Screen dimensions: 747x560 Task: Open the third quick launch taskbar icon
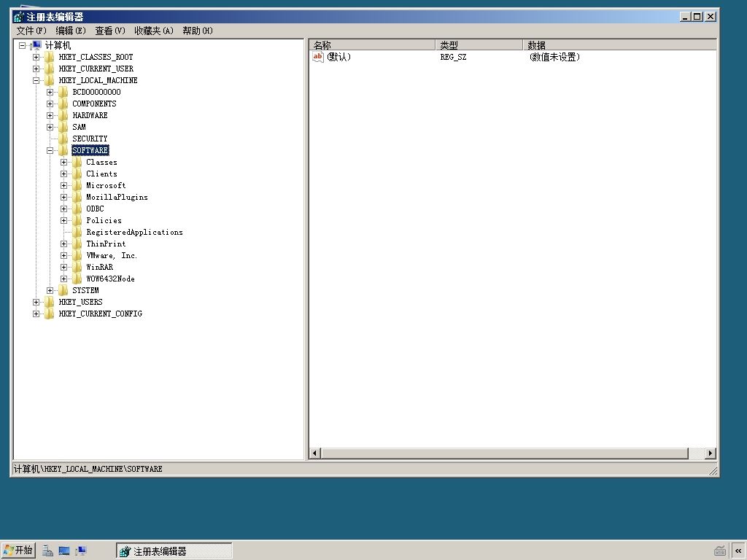[x=80, y=551]
